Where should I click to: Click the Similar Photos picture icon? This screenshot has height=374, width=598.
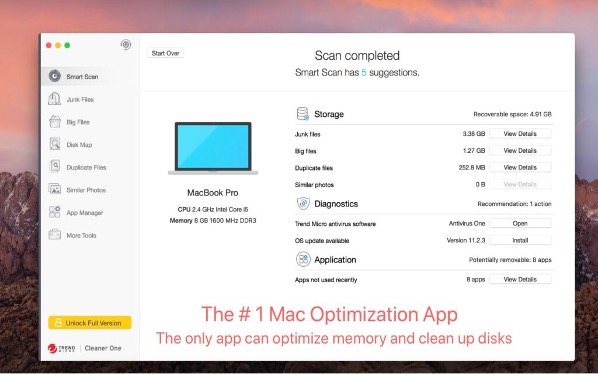click(x=55, y=189)
